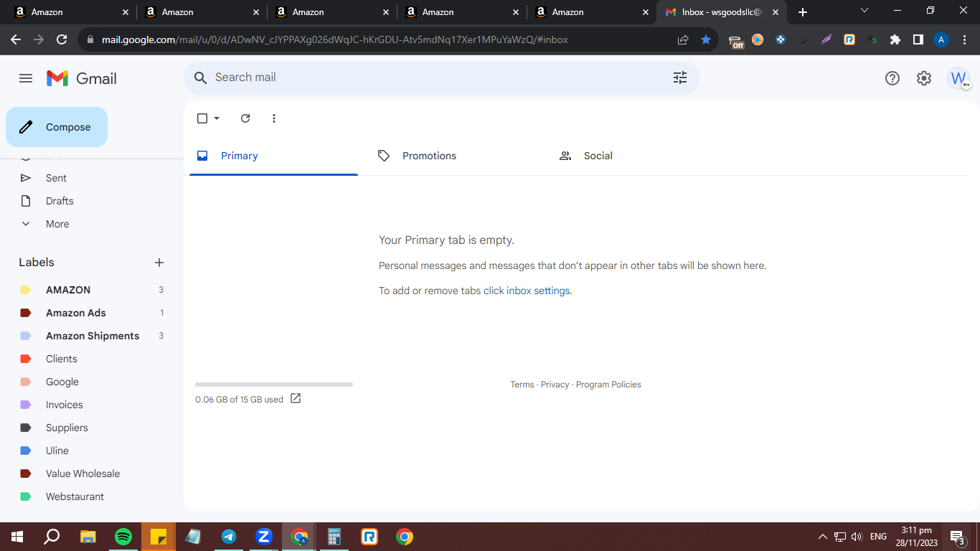Image resolution: width=980 pixels, height=551 pixels.
Task: Open the select dropdown arrow beside checkbox
Action: pos(217,118)
